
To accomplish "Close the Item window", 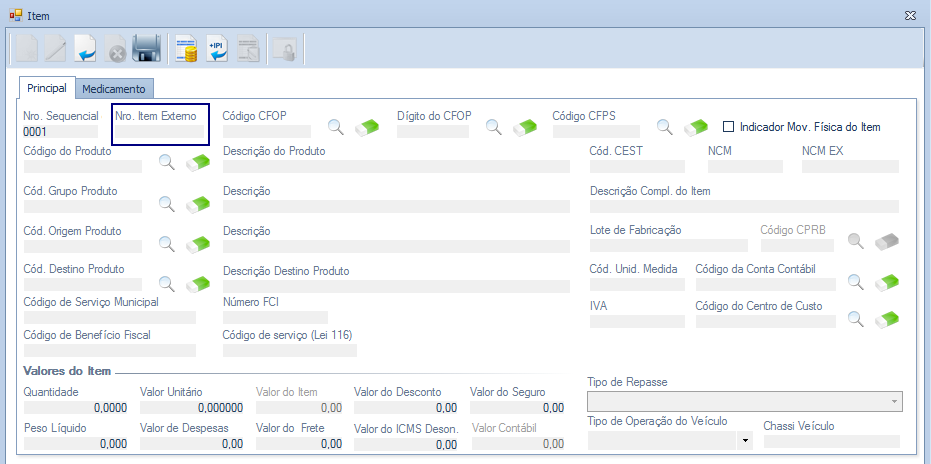I will (909, 16).
